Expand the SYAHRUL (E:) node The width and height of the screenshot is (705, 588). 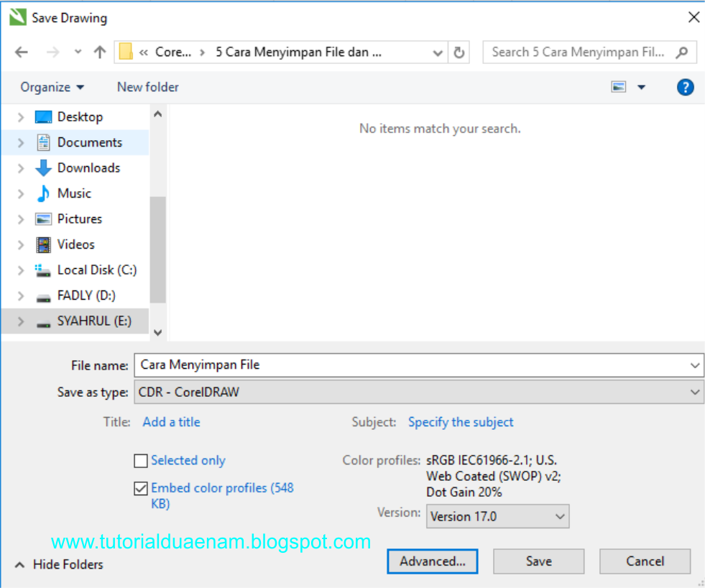pos(21,321)
